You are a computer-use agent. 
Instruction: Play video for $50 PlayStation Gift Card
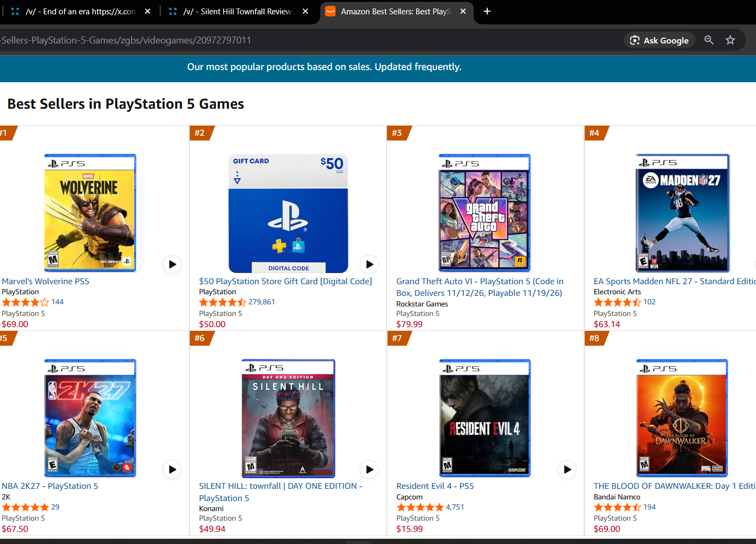click(370, 264)
